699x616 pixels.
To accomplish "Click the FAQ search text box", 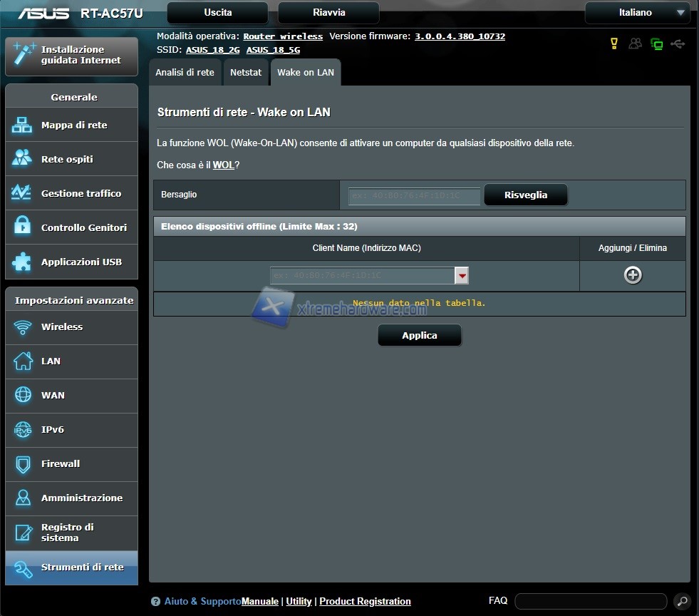I will click(x=590, y=601).
